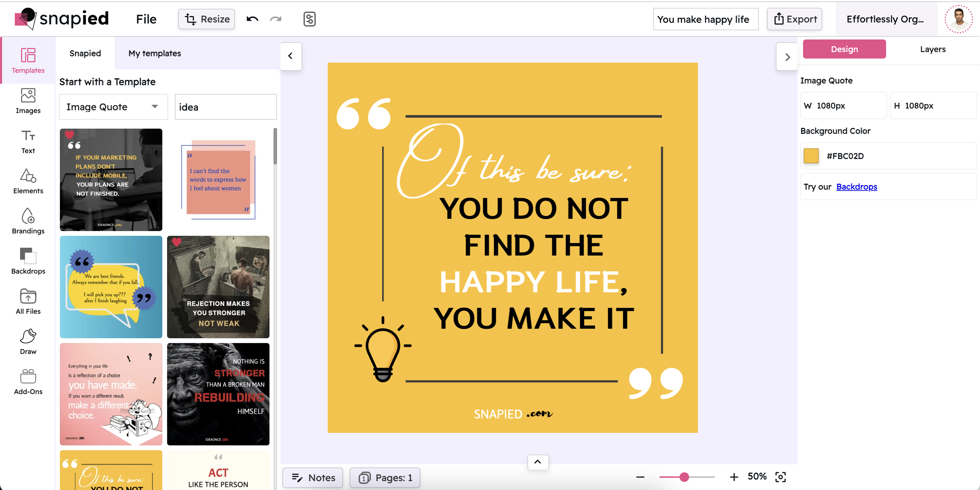
Task: Open the Notes button
Action: coord(313,477)
